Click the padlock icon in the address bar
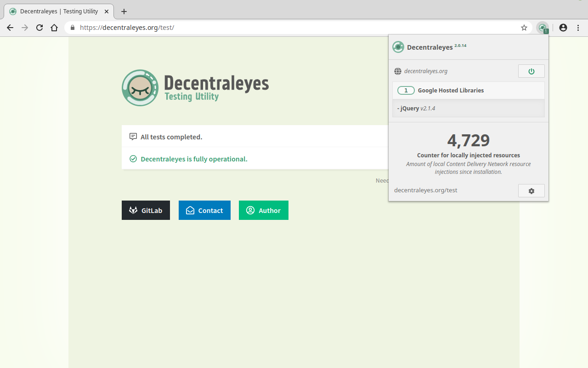The width and height of the screenshot is (588, 368). pos(72,28)
